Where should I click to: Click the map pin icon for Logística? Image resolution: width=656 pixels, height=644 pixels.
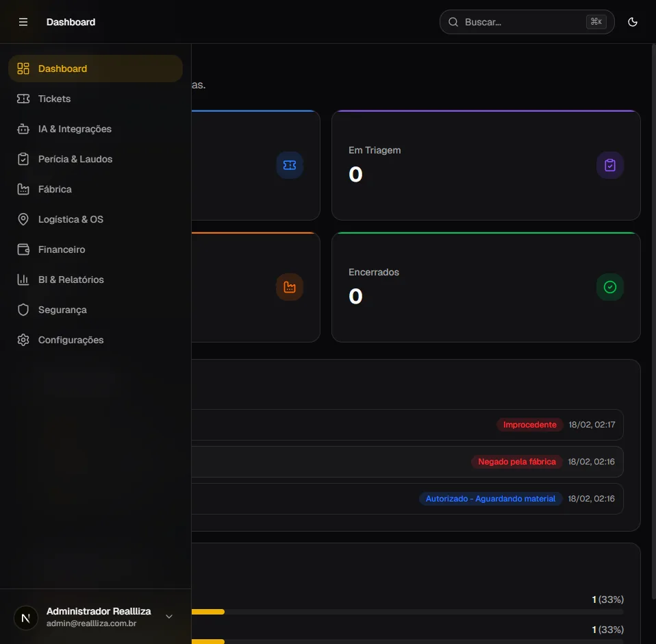pyautogui.click(x=23, y=219)
